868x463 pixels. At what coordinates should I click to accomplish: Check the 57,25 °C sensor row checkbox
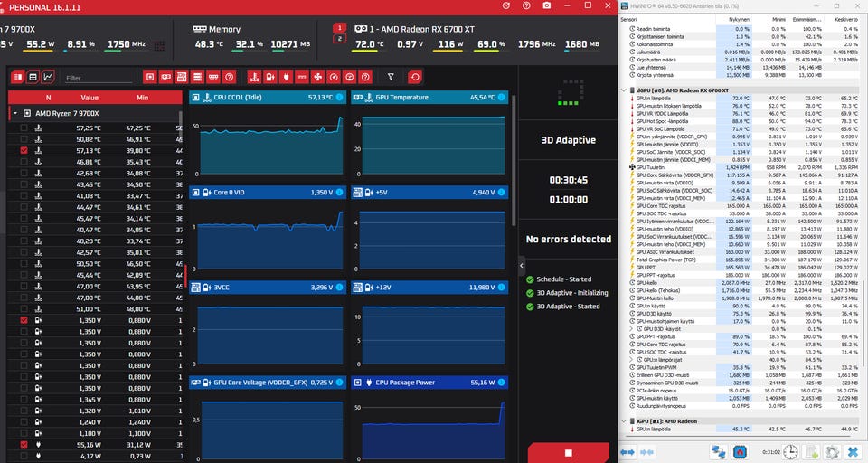tap(24, 128)
